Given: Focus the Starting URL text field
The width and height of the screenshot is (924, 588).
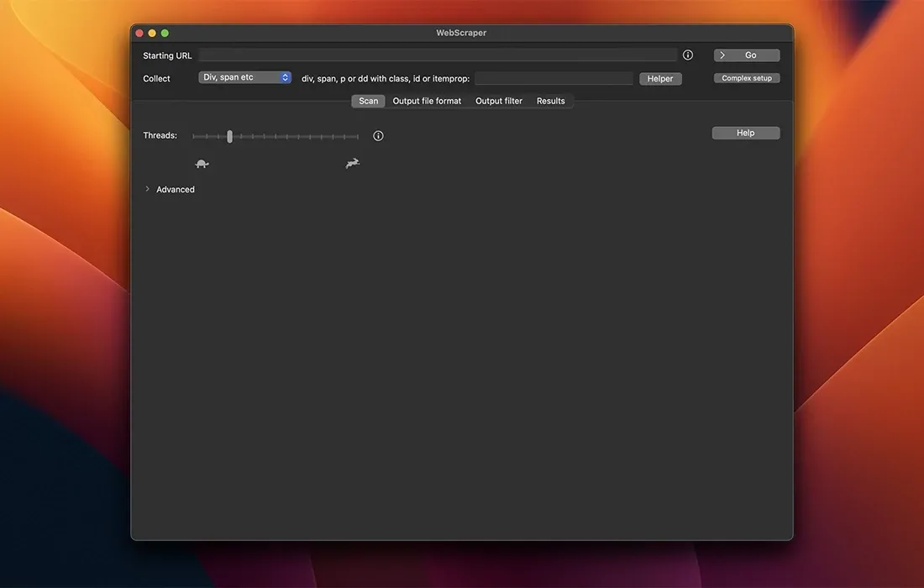Looking at the screenshot, I should [437, 55].
